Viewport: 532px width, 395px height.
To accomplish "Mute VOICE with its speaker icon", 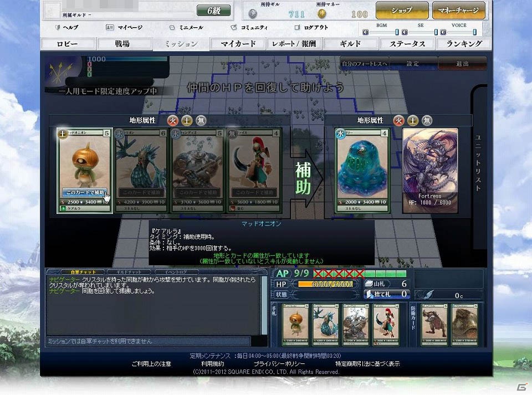I will 443,32.
